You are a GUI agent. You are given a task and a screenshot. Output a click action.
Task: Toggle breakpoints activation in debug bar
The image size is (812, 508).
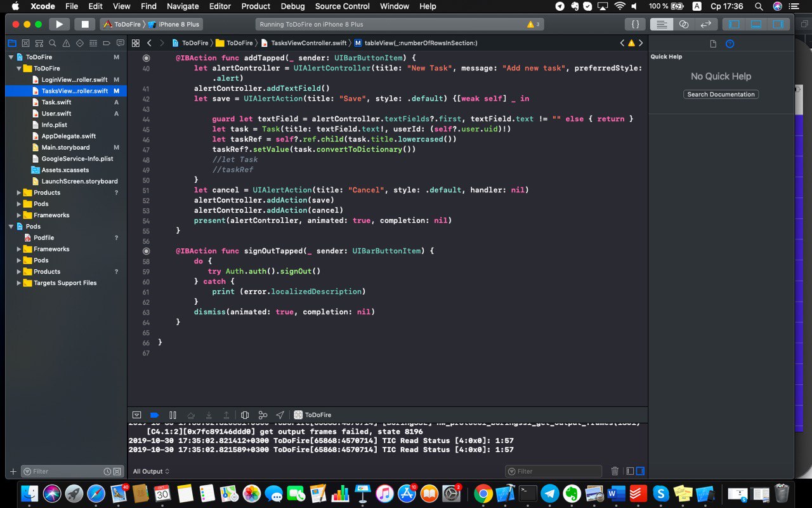154,415
